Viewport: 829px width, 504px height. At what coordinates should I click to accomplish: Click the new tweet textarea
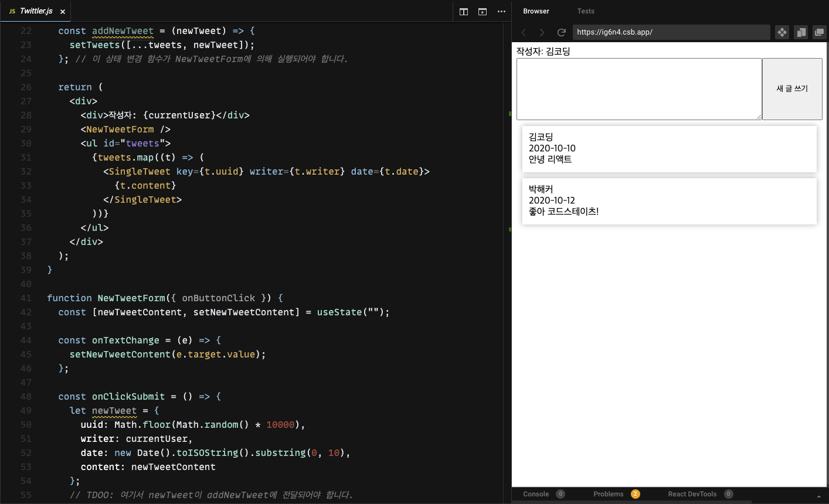639,89
